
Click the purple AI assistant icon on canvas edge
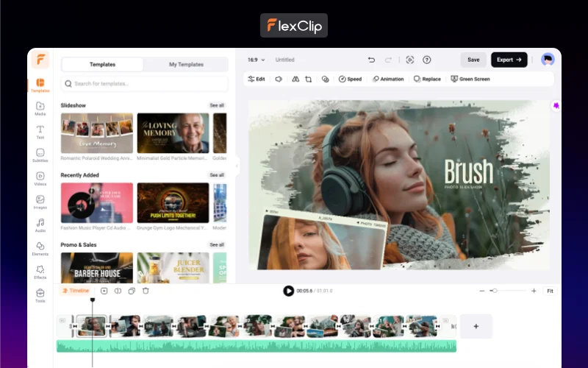556,106
